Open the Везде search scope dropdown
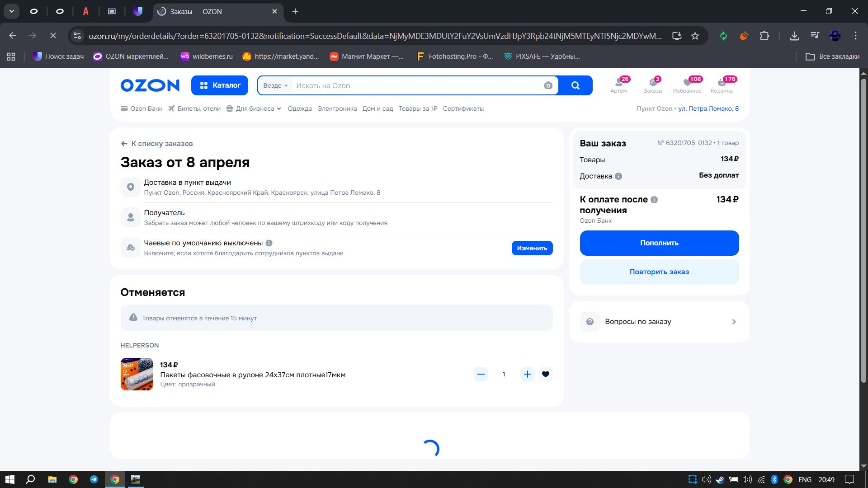This screenshot has width=868, height=488. click(x=275, y=85)
